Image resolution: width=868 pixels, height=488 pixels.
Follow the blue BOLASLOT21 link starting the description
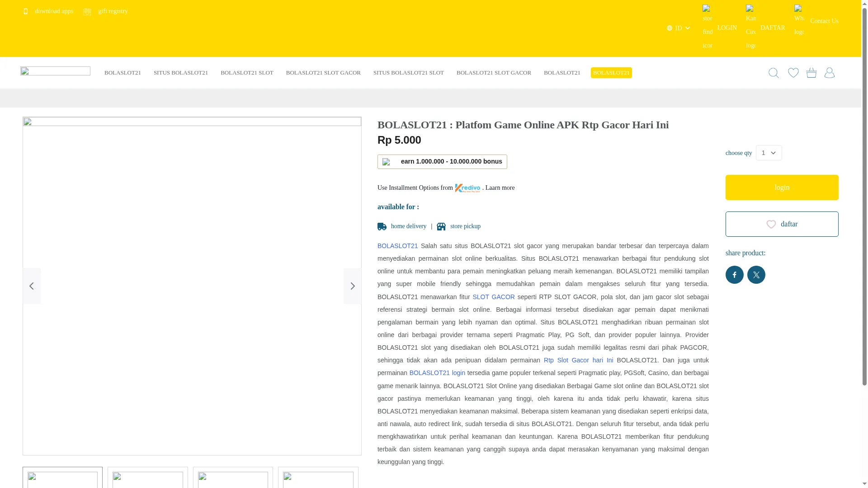[398, 246]
